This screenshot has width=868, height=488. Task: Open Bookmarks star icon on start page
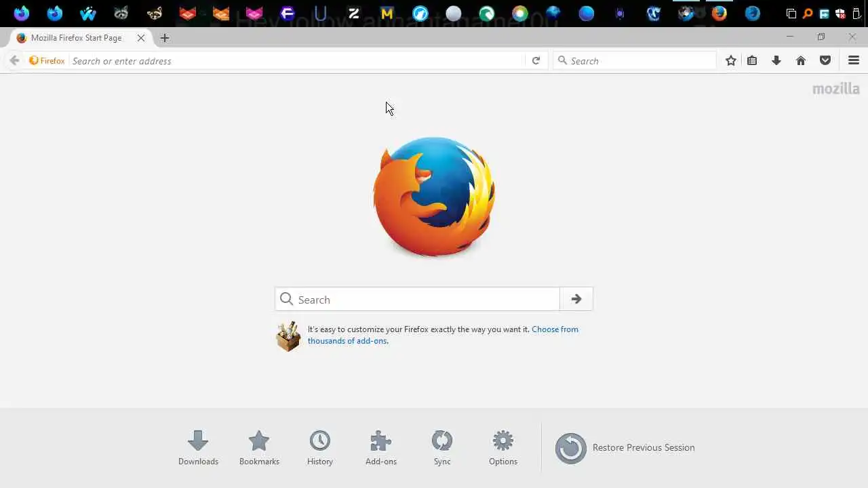tap(259, 441)
